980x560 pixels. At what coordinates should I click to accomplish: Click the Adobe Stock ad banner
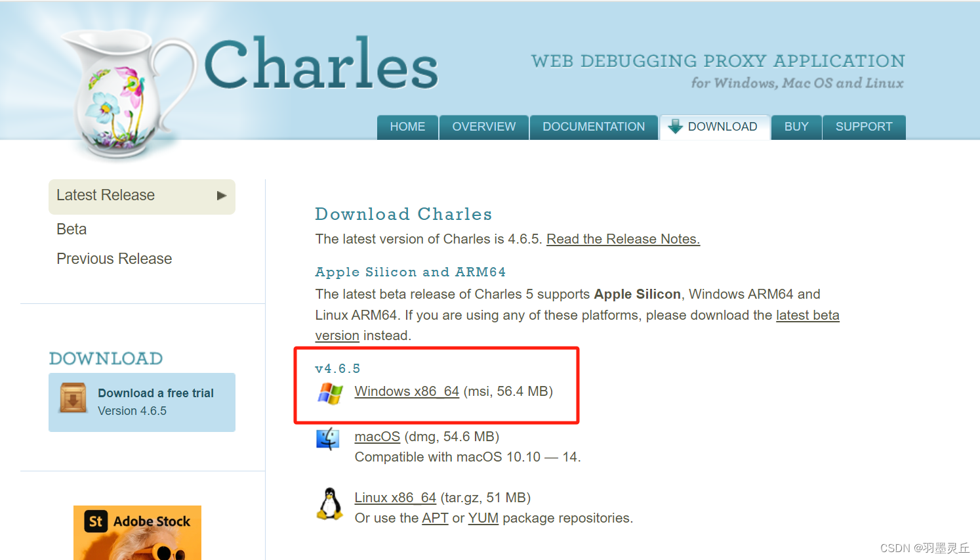[x=137, y=532]
